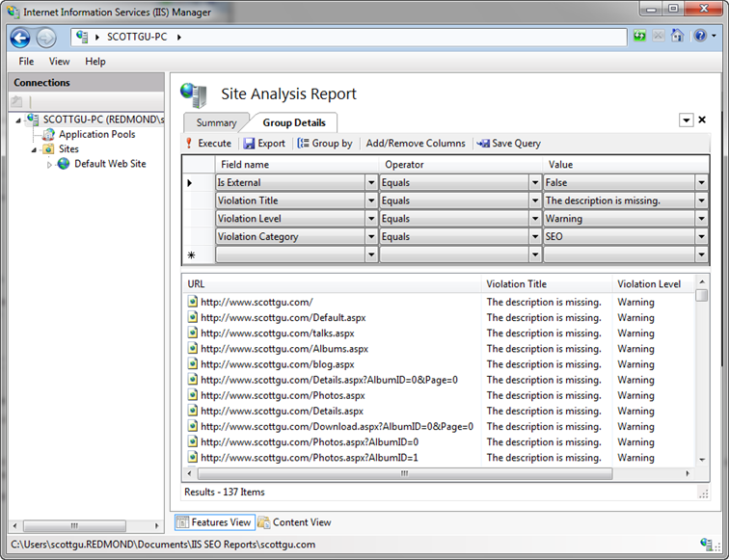Click the page icon next to blog.aspx

click(x=193, y=364)
